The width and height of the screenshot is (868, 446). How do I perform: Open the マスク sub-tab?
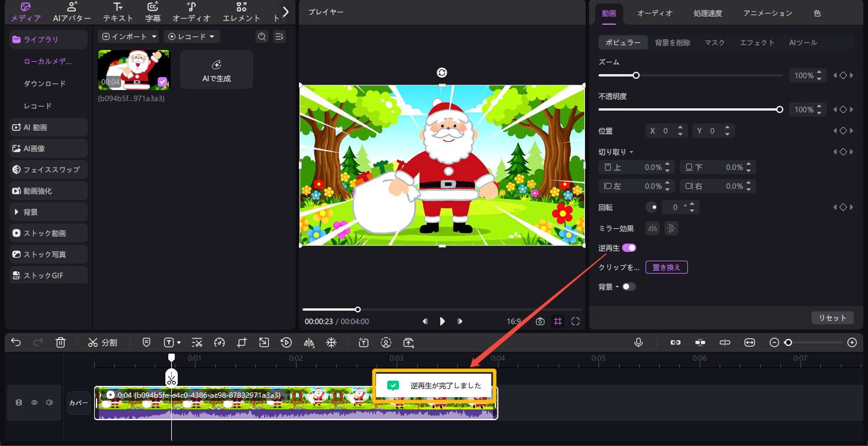click(x=714, y=42)
